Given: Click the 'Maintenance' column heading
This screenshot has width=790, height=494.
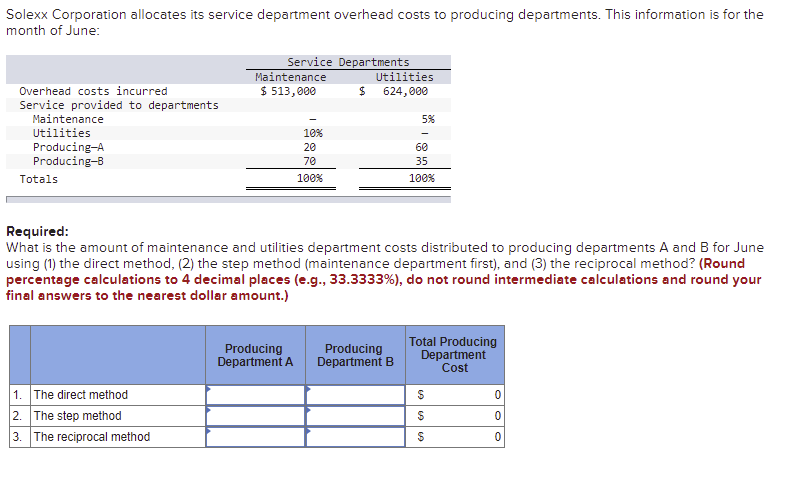Looking at the screenshot, I should pos(291,77).
